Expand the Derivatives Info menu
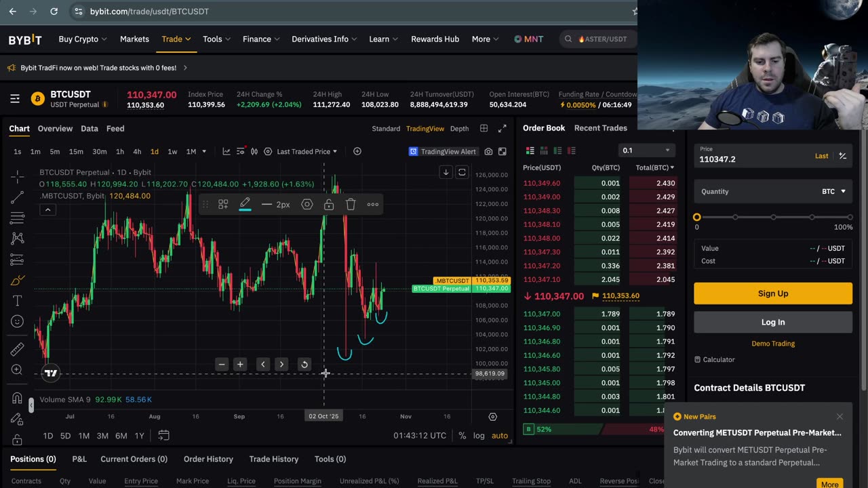 pos(324,39)
